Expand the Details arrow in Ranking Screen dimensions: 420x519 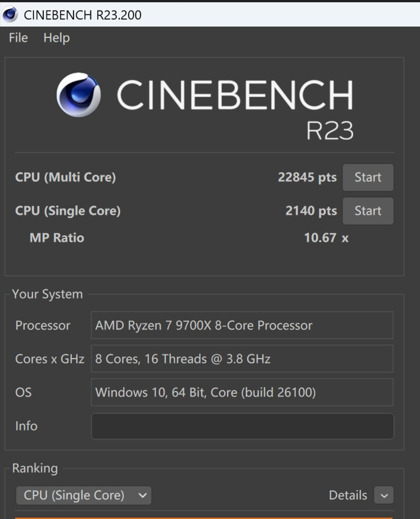[384, 495]
